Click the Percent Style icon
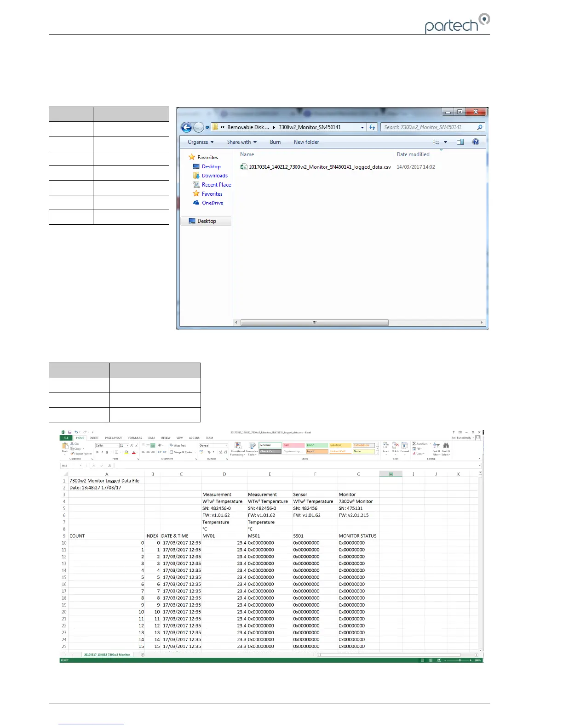Viewport: 563px width, 728px height. click(209, 452)
